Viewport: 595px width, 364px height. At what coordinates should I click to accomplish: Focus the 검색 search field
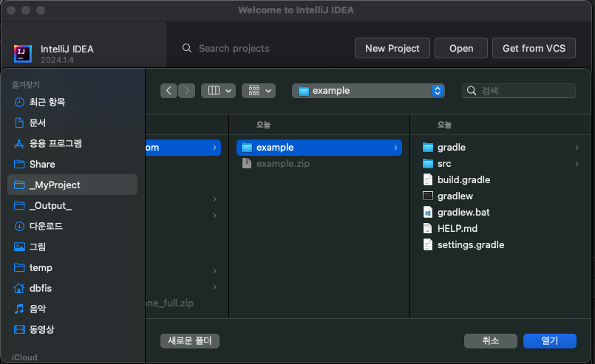click(x=518, y=91)
